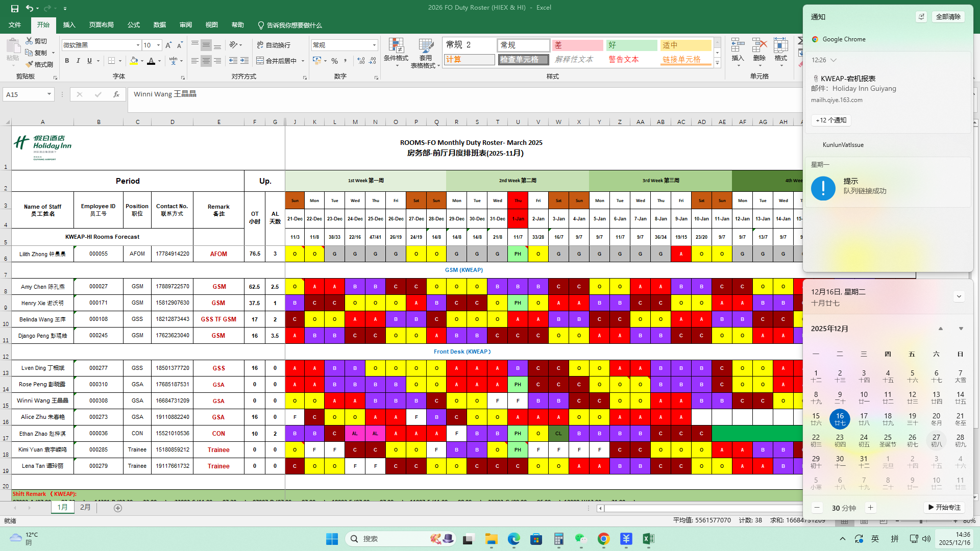The image size is (980, 551).
Task: Toggle Bold formatting
Action: tap(67, 61)
